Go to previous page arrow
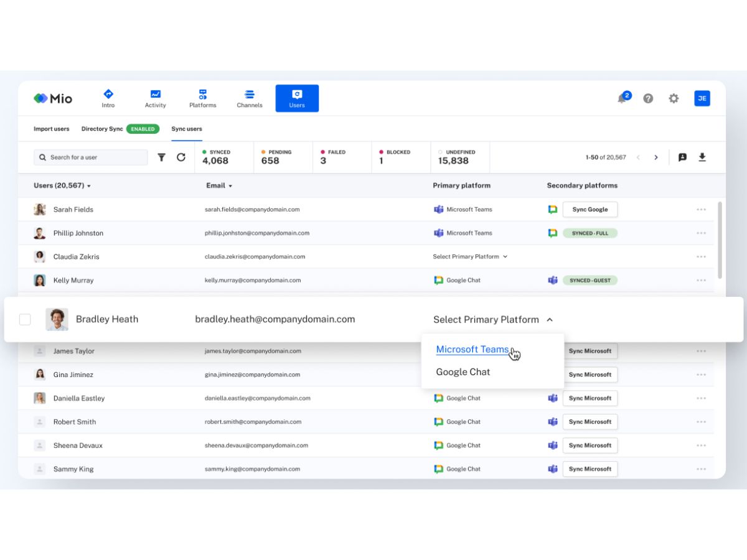Screen dimensions: 747x560 click(638, 157)
